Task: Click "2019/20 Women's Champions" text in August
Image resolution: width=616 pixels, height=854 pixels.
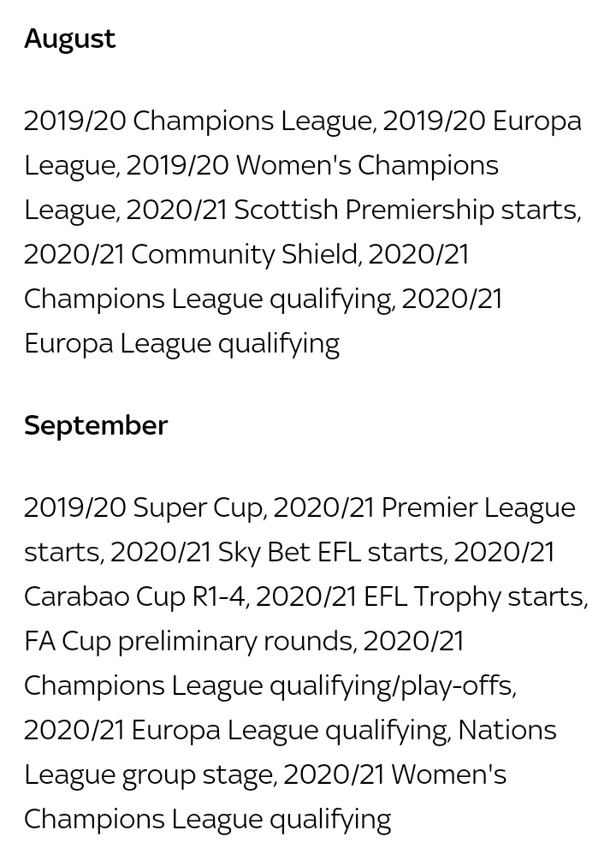Action: click(312, 165)
